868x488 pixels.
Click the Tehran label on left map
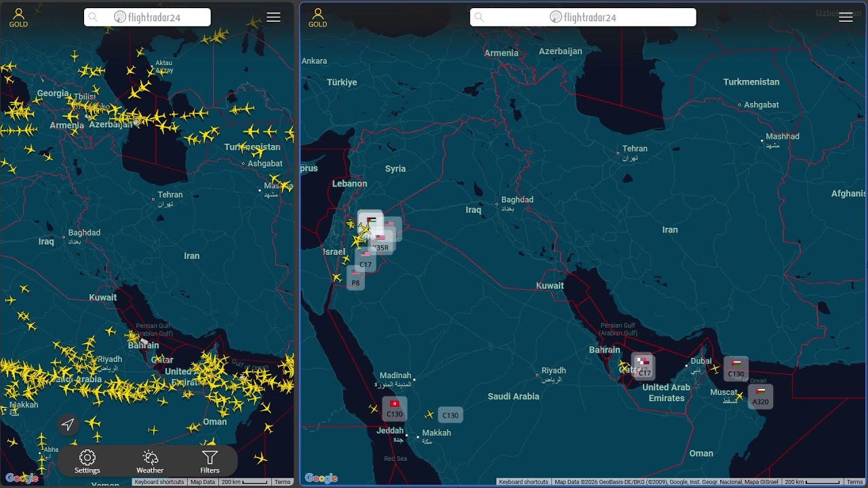(170, 195)
